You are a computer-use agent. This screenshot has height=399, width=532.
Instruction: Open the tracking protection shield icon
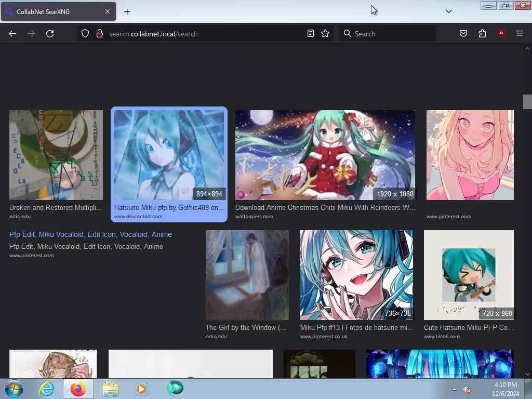coord(85,33)
